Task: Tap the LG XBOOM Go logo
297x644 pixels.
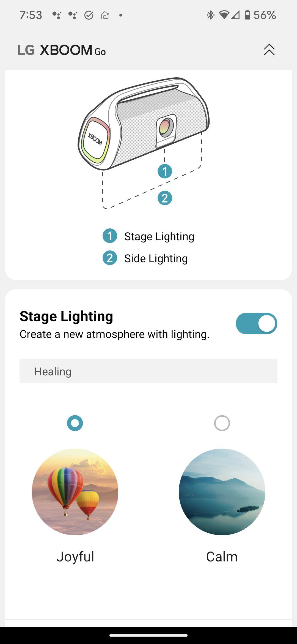Action: 62,50
